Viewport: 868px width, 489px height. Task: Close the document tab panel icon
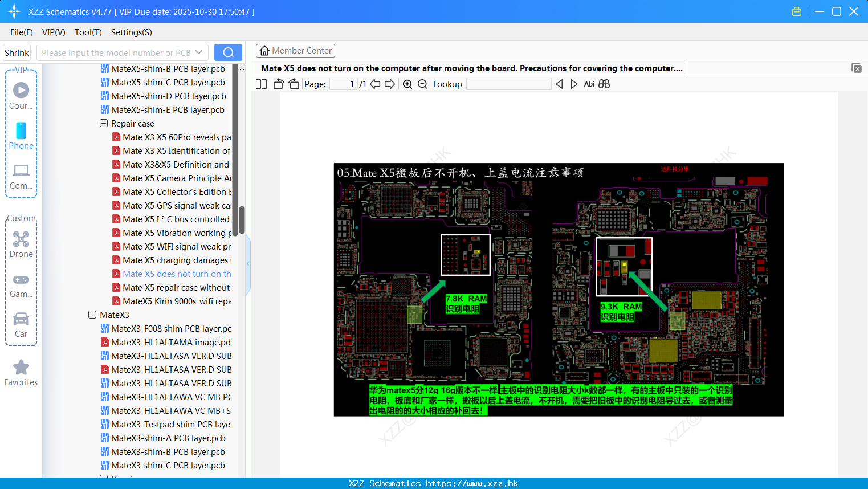click(856, 68)
